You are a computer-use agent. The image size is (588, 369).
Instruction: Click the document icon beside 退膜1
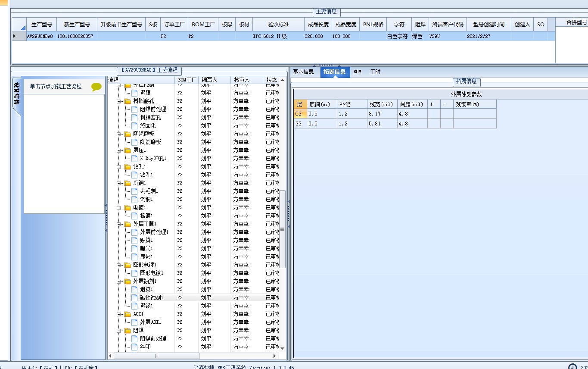[134, 289]
